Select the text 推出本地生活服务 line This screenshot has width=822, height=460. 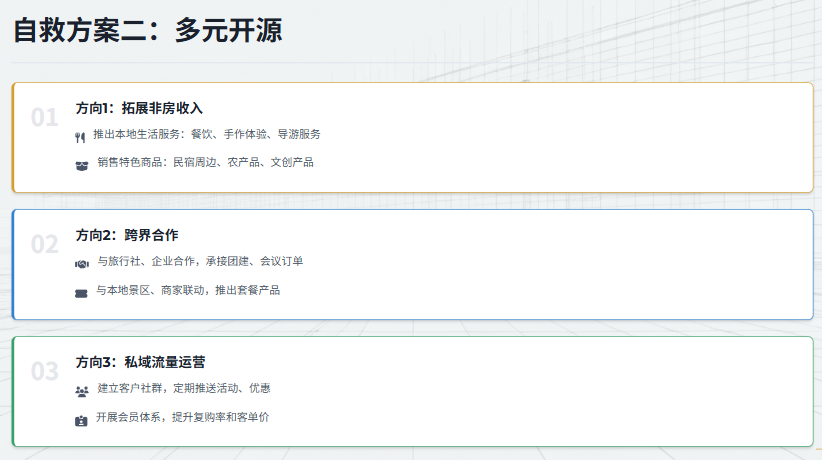(x=206, y=134)
